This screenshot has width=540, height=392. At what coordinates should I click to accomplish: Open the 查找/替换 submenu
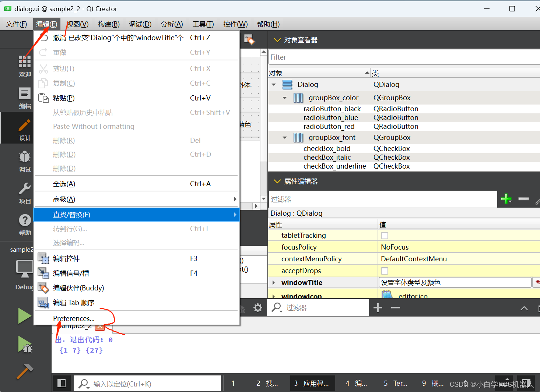click(x=137, y=215)
